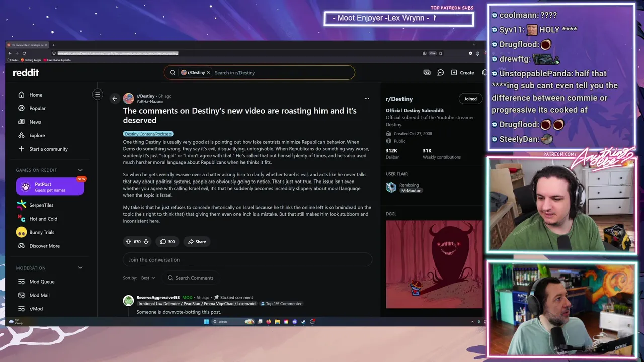Share the post
This screenshot has height=362, width=644.
(x=197, y=242)
